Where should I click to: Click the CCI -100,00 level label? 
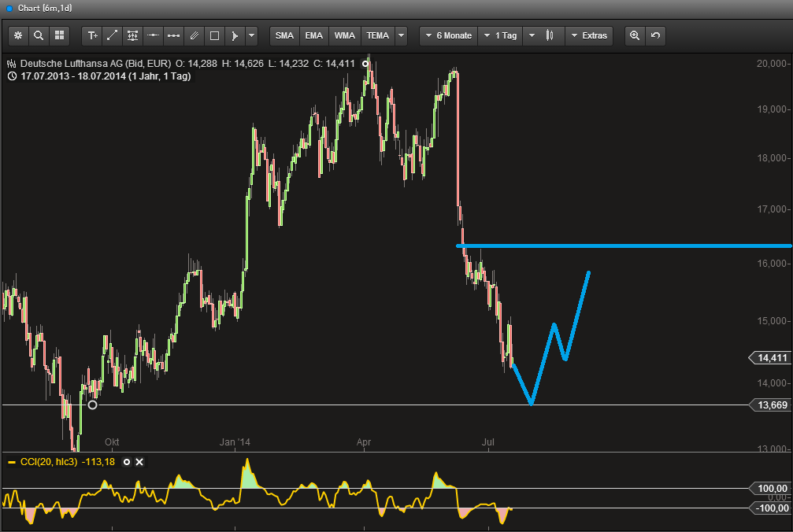771,508
